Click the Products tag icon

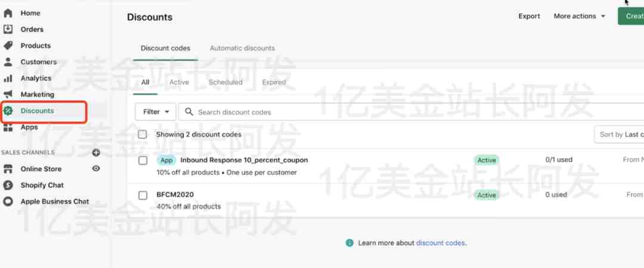8,45
